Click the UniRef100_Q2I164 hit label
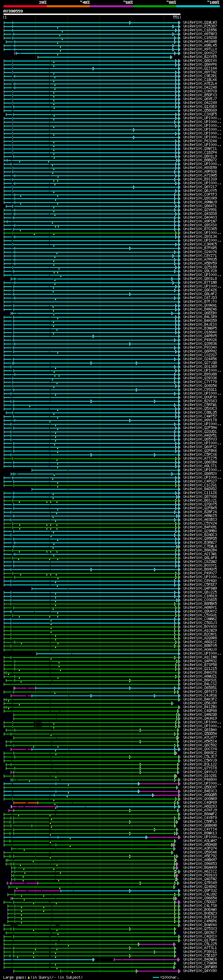223x980 pixels. click(200, 68)
